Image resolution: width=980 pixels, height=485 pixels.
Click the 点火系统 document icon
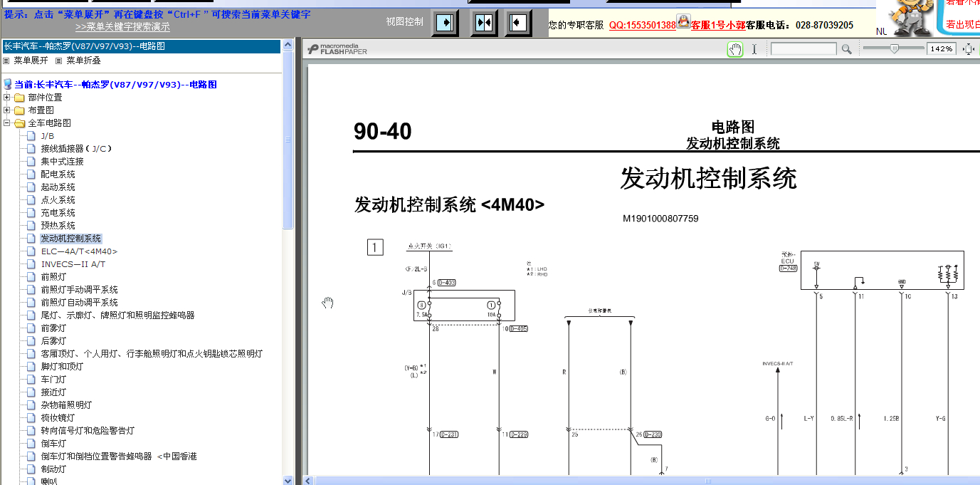click(31, 199)
